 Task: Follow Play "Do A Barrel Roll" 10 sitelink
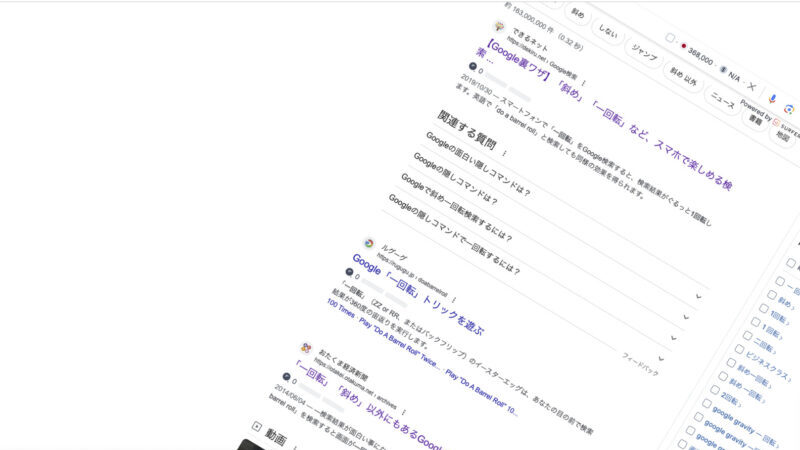coord(481,392)
